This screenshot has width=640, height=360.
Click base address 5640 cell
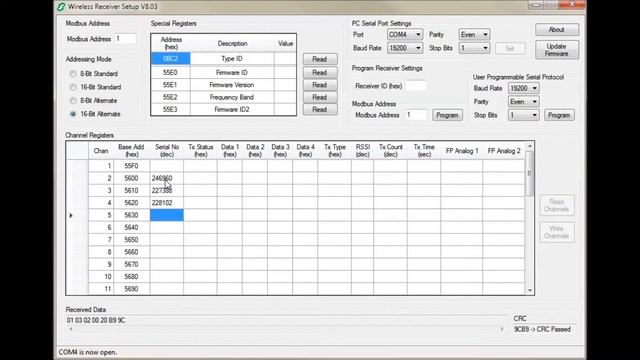point(131,227)
